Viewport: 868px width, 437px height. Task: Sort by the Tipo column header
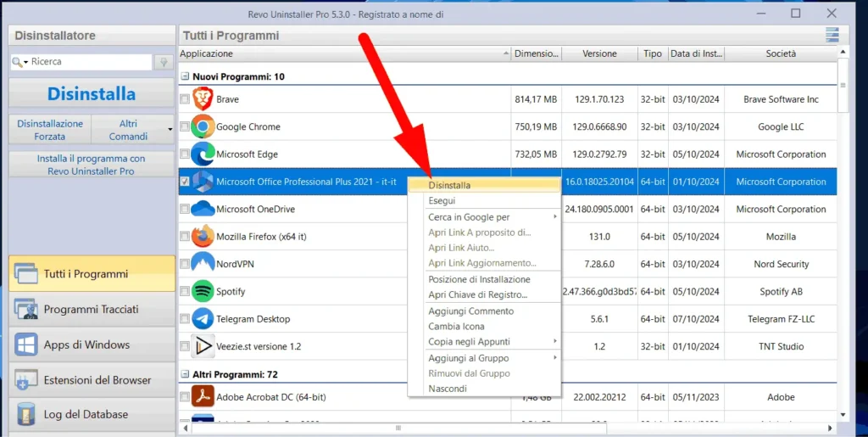click(653, 53)
